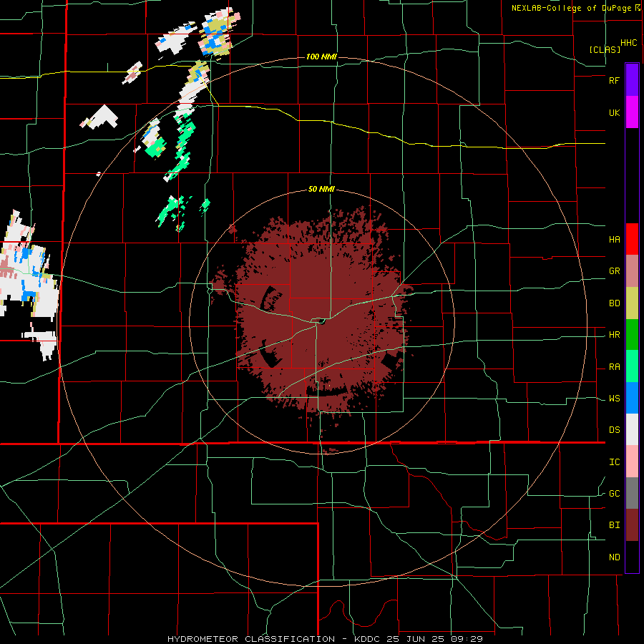
Task: Select the BI brown legend swatch
Action: 632,525
